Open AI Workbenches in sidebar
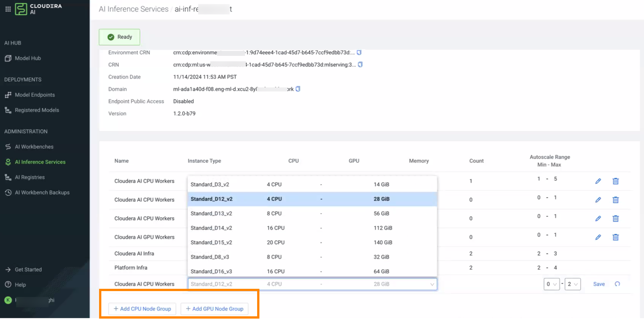The image size is (644, 319). click(34, 147)
